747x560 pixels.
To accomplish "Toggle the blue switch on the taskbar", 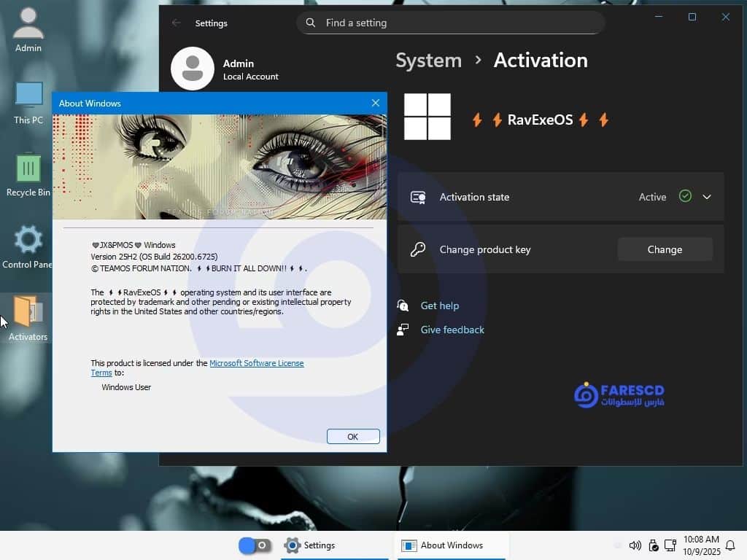I will 255,545.
